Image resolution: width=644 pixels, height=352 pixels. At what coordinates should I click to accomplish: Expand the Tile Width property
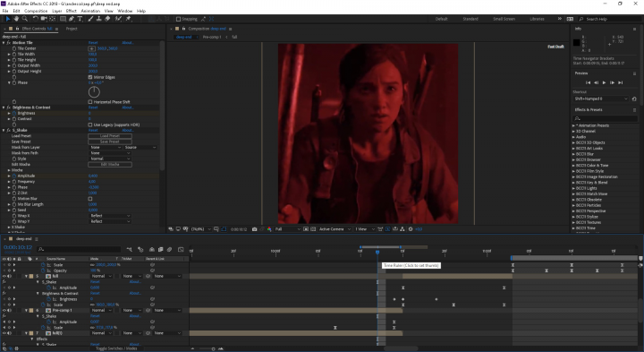pos(9,55)
